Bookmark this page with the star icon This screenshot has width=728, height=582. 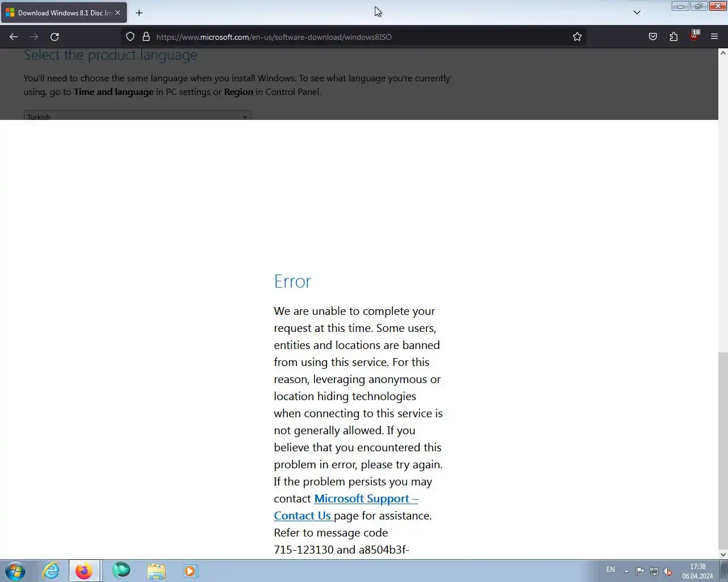click(577, 37)
